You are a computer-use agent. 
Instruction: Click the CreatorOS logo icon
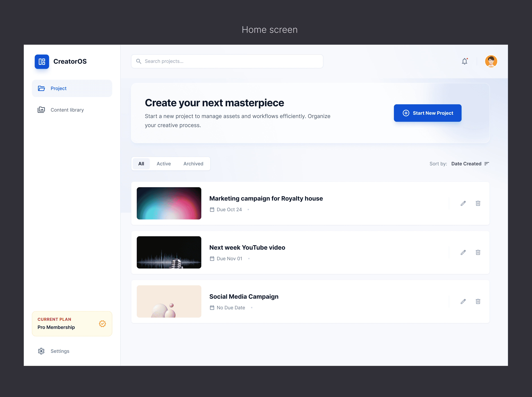coord(42,62)
